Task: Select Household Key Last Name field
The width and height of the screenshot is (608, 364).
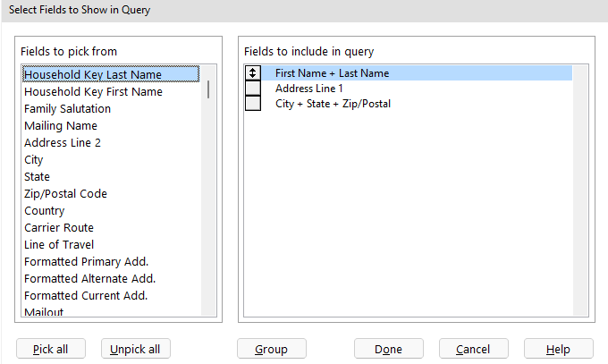Action: (x=93, y=75)
